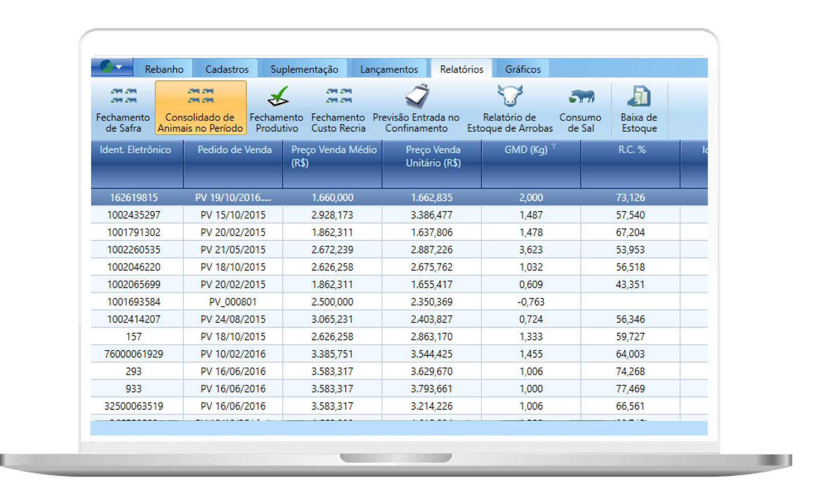Open Consumo de Sal report

(581, 108)
